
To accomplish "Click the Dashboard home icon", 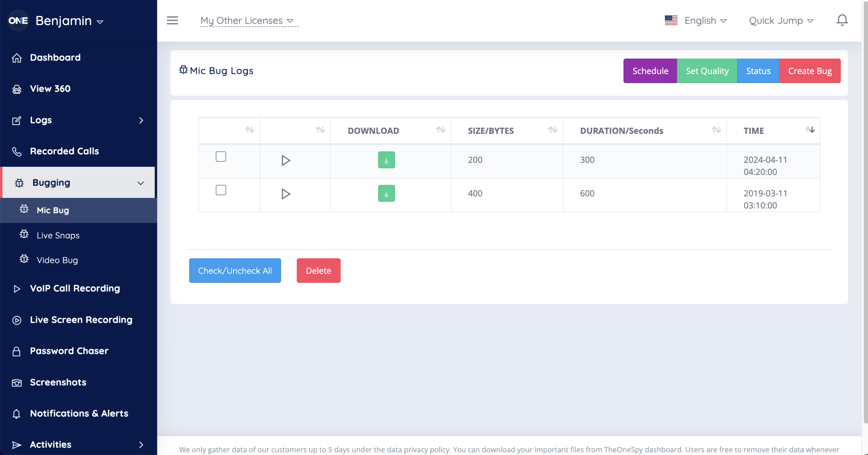I will tap(17, 58).
